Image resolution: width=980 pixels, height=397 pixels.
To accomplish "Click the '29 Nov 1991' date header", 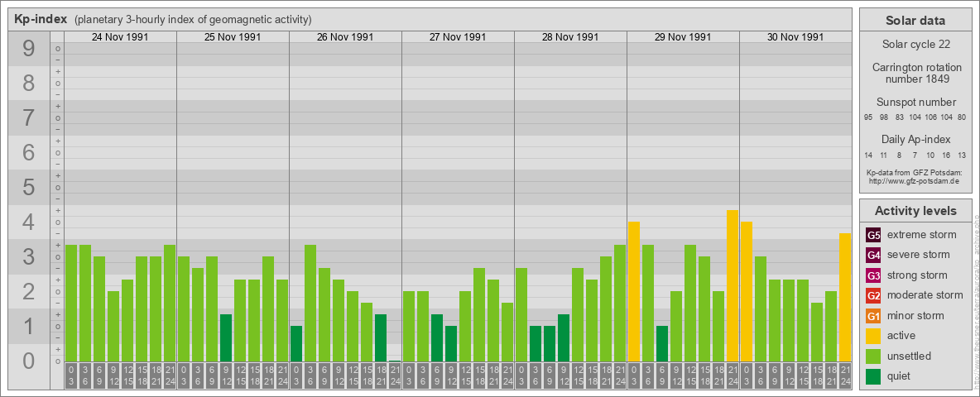I will (683, 37).
